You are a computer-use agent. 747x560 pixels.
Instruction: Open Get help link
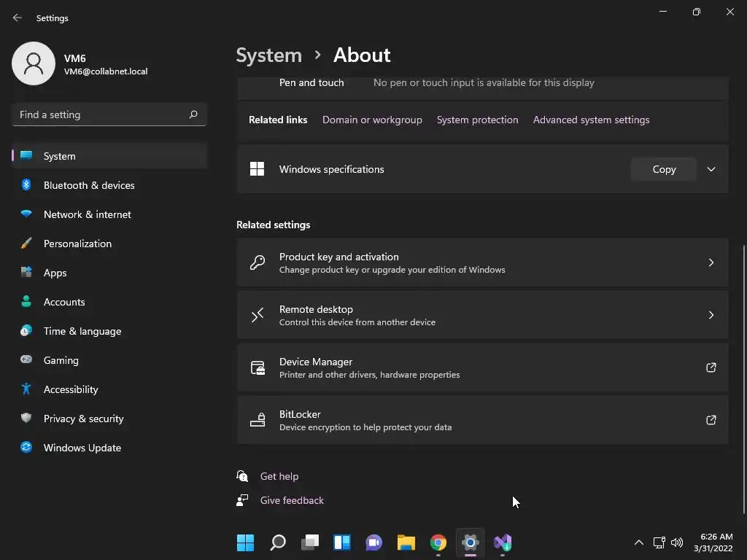coord(279,476)
